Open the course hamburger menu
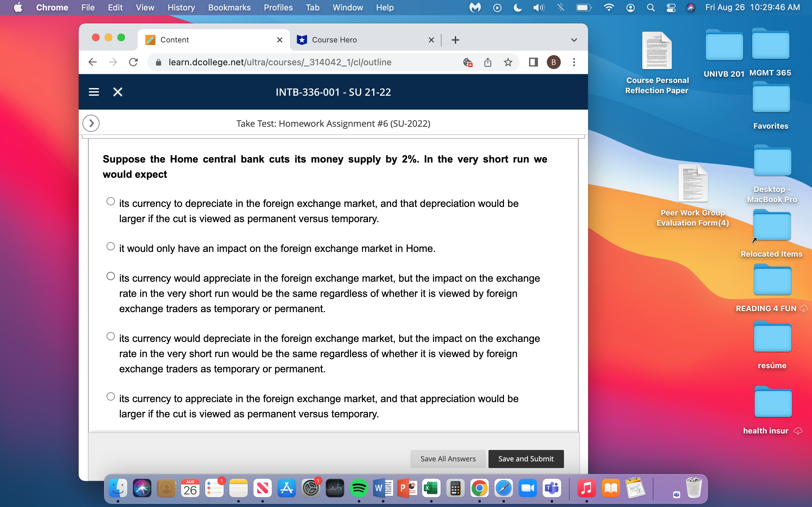 [94, 92]
